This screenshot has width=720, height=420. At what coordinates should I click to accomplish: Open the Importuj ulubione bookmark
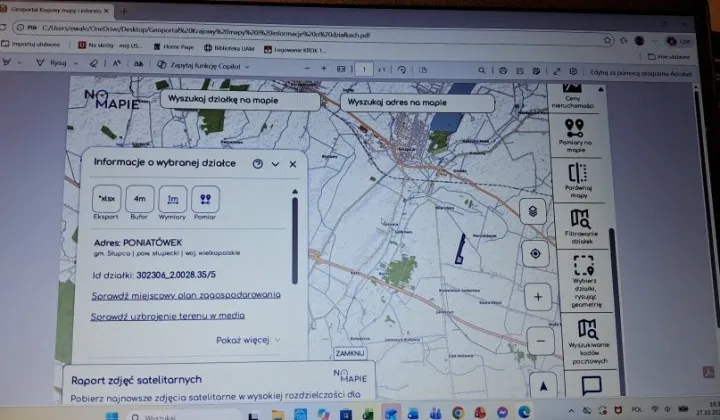(x=31, y=44)
